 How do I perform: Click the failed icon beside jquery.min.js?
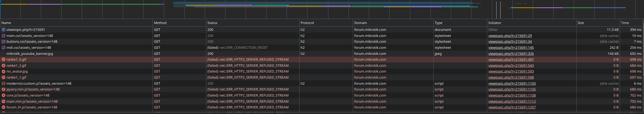click(x=4, y=89)
